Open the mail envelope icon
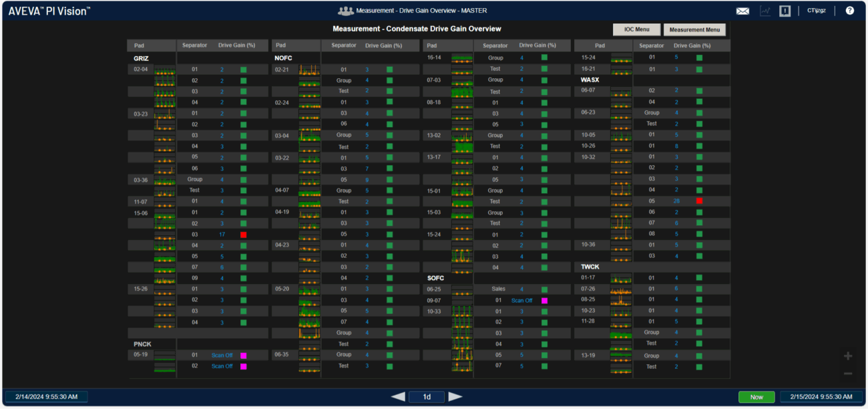Image resolution: width=868 pixels, height=409 pixels. [742, 11]
